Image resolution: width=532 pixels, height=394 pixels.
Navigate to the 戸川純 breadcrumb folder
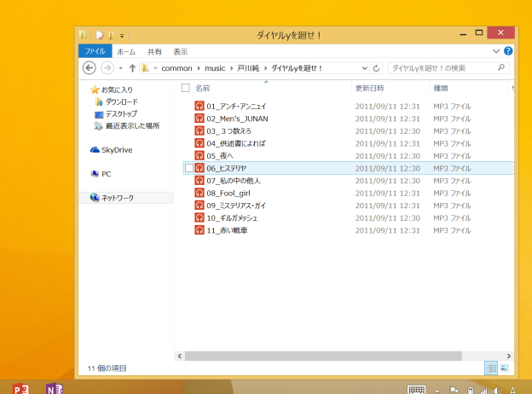[248, 68]
